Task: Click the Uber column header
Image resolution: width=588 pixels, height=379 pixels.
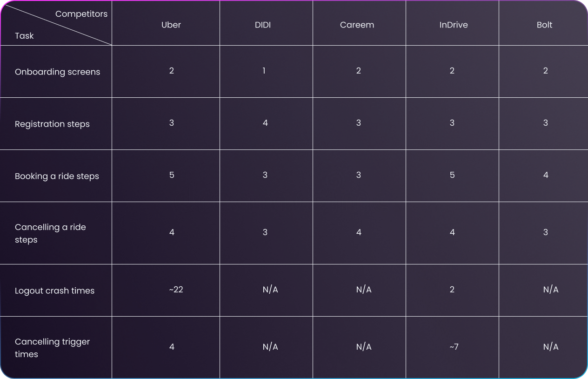Action: click(x=171, y=25)
